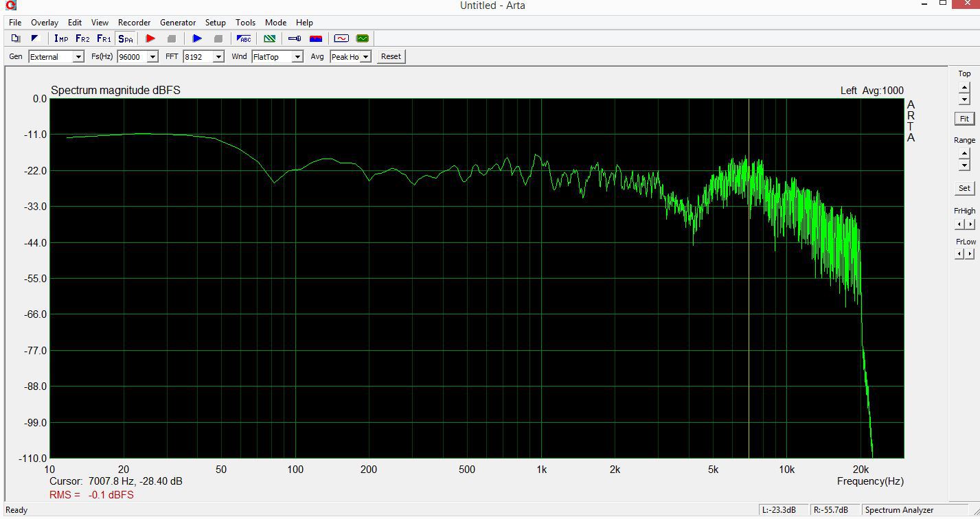Image resolution: width=980 pixels, height=519 pixels.
Task: Click the Range up arrow stepper
Action: tap(964, 153)
